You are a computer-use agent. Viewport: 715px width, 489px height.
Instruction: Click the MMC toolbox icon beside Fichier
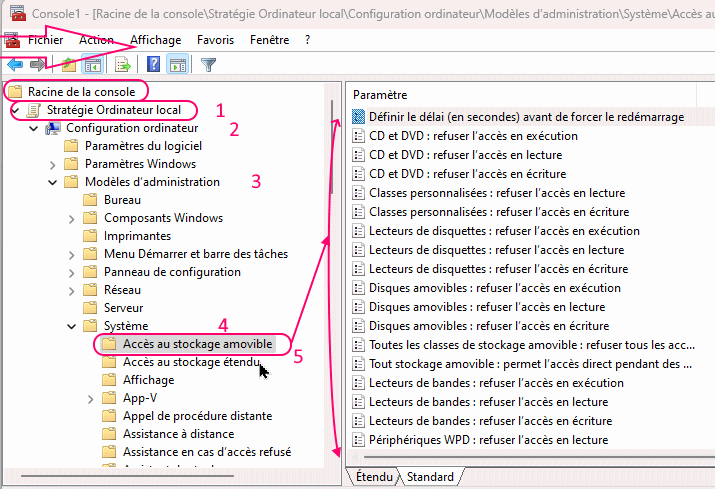[x=12, y=41]
